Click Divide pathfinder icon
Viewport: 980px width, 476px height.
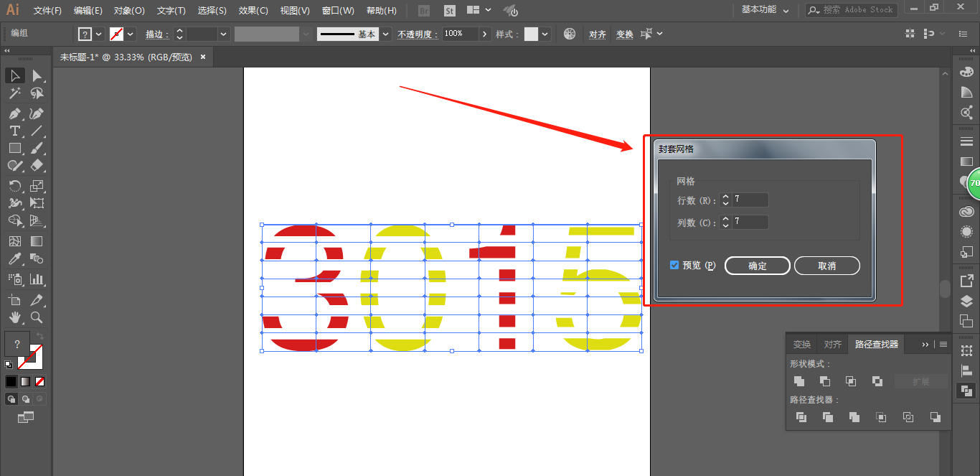click(801, 417)
